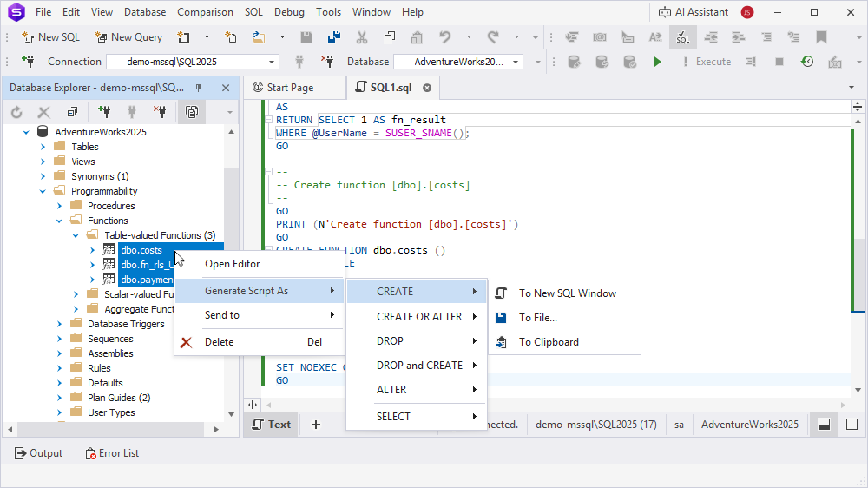Click Disconnect red-X plug icon beside Database
This screenshot has width=868, height=488.
point(327,62)
